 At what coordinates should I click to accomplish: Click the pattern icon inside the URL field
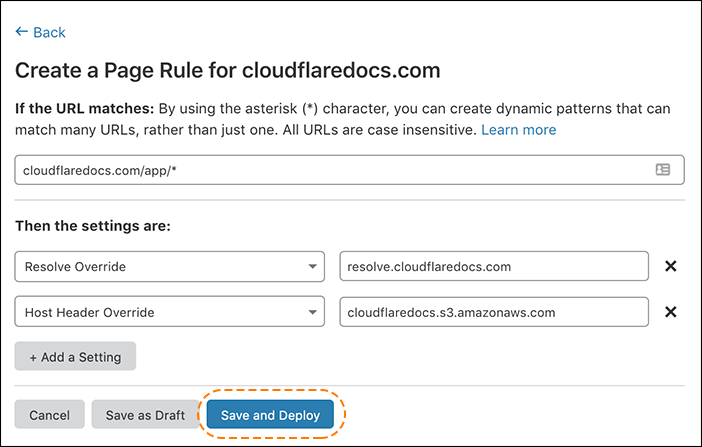(663, 170)
